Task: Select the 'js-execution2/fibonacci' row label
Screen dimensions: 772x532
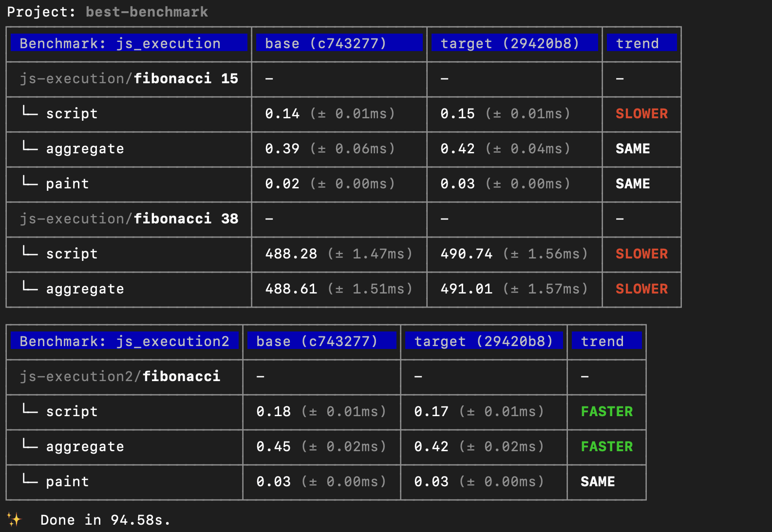Action: coord(120,377)
